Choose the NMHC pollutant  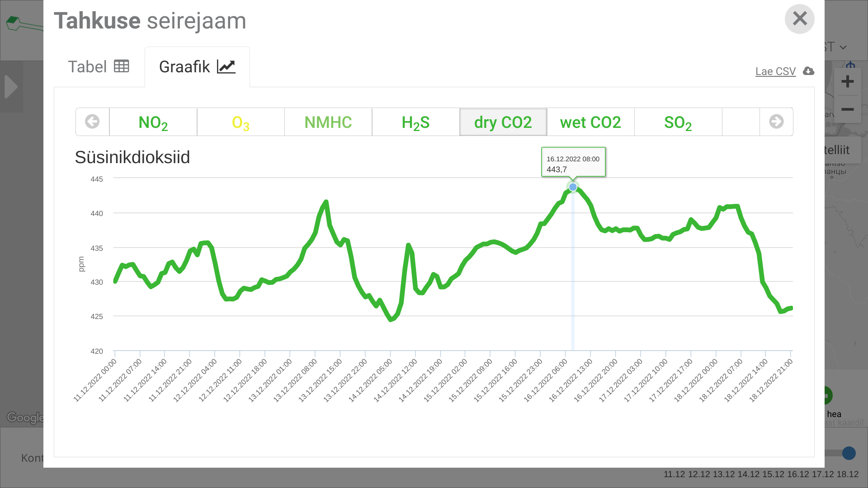pyautogui.click(x=328, y=122)
